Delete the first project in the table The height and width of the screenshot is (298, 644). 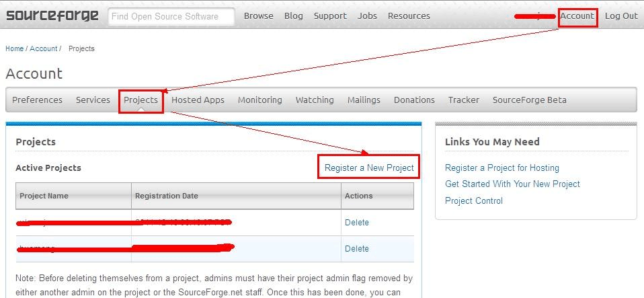[x=356, y=222]
